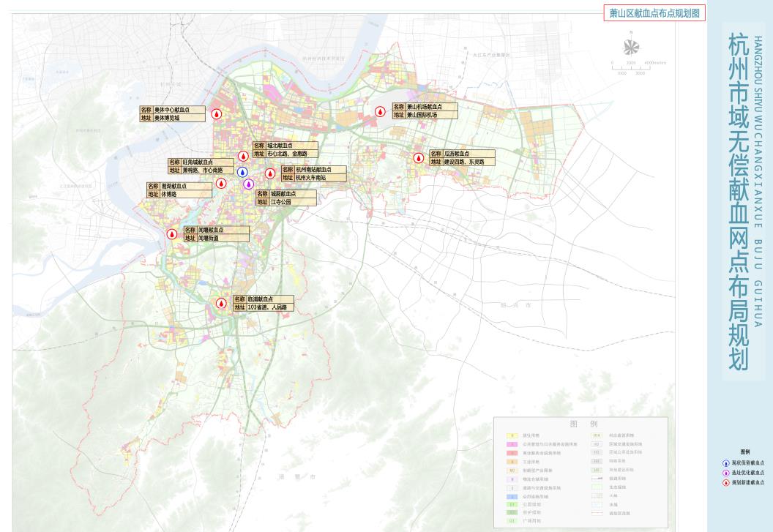The width and height of the screenshot is (773, 532).
Task: Click the vertical title 杭州市域无偿献血网点布局规划
Action: tap(739, 201)
